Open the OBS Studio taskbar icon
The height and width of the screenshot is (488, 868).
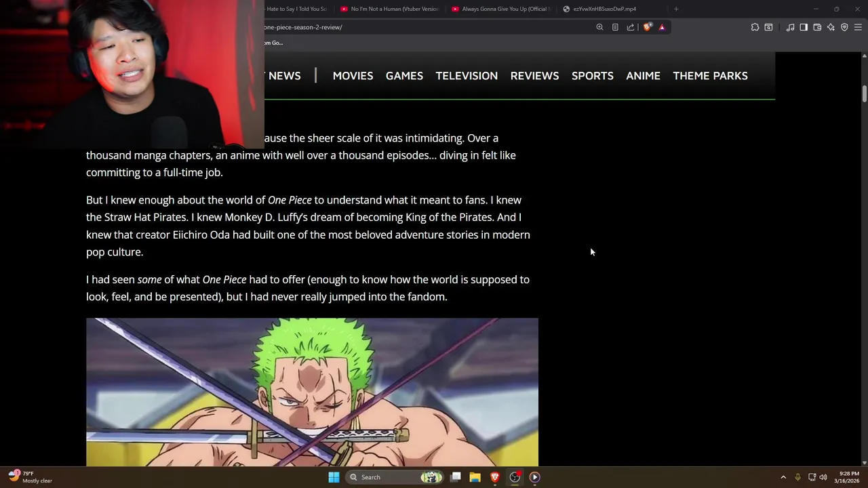(515, 477)
